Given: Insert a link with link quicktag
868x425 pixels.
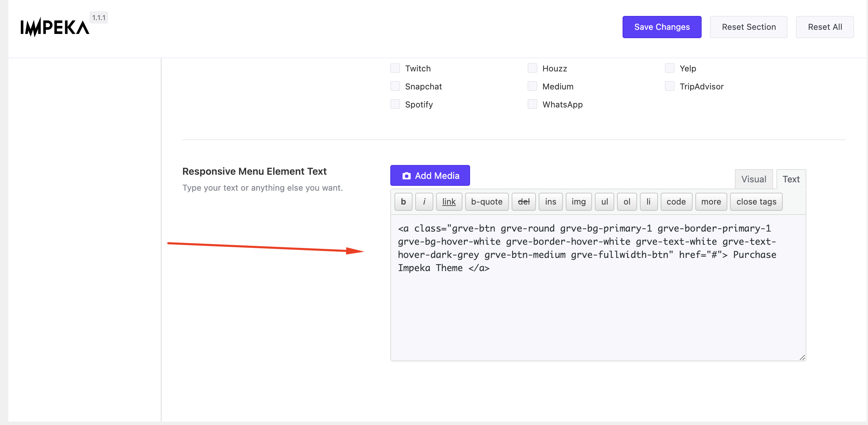Looking at the screenshot, I should pos(449,202).
